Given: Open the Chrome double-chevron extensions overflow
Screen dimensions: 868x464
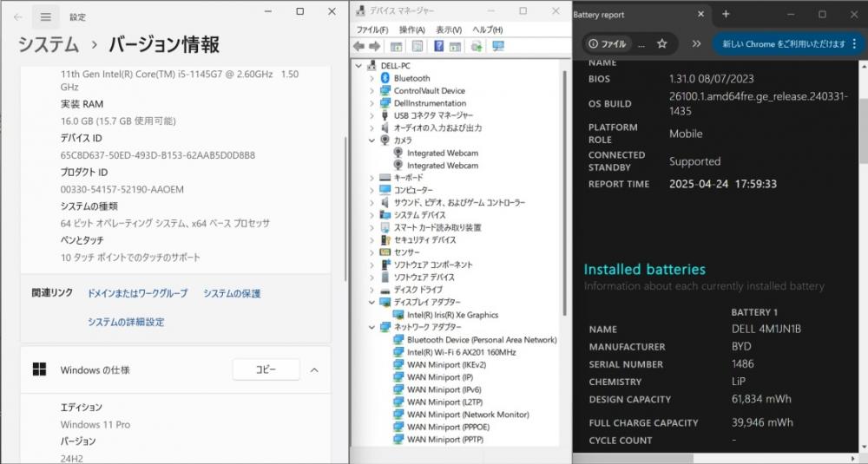Looking at the screenshot, I should [696, 43].
